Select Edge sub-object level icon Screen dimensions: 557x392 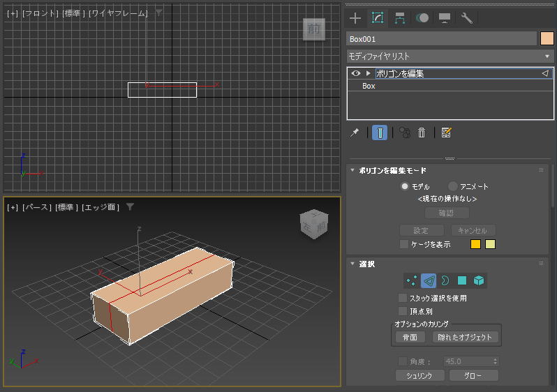(x=429, y=280)
